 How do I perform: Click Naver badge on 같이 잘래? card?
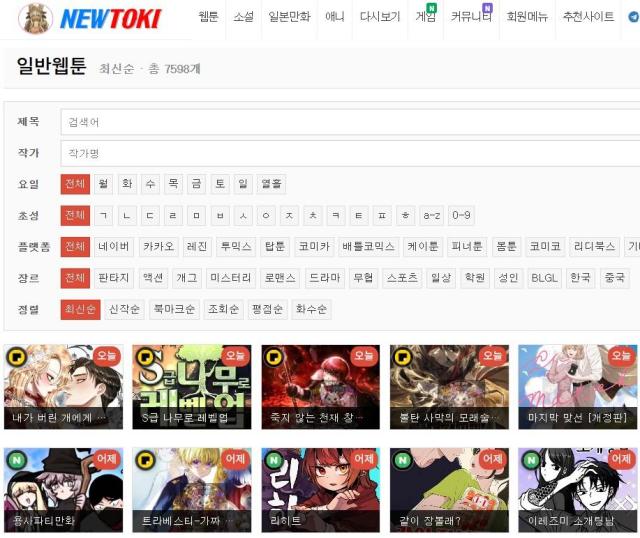[402, 460]
